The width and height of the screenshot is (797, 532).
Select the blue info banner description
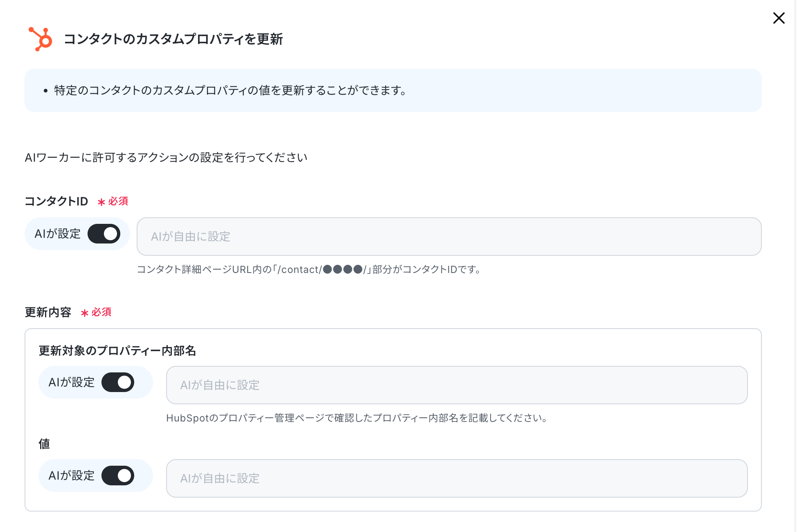230,90
